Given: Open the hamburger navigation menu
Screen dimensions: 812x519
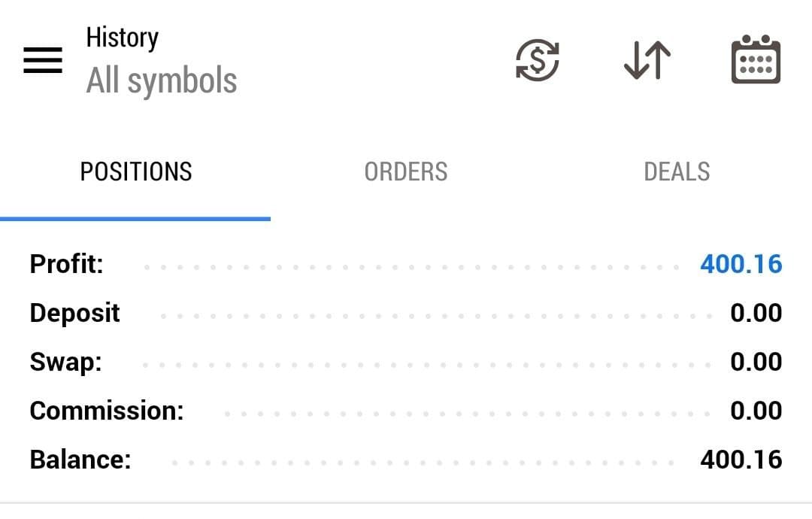Looking at the screenshot, I should (x=43, y=60).
